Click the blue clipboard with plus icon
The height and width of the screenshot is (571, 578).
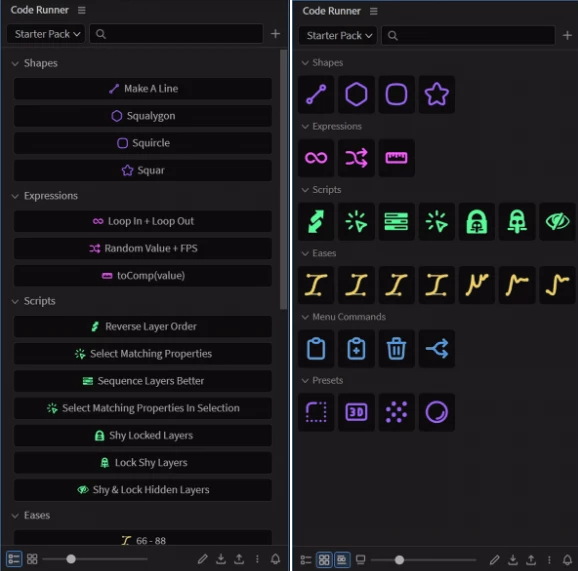tap(356, 349)
